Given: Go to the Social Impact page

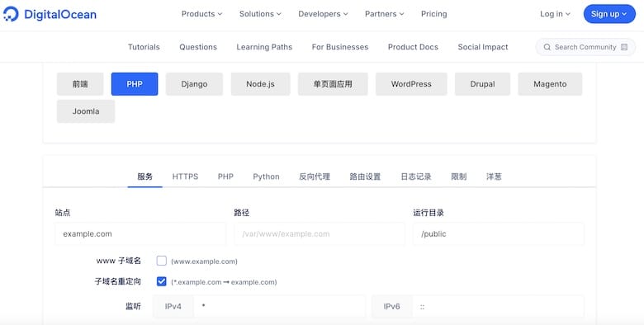Looking at the screenshot, I should point(483,47).
